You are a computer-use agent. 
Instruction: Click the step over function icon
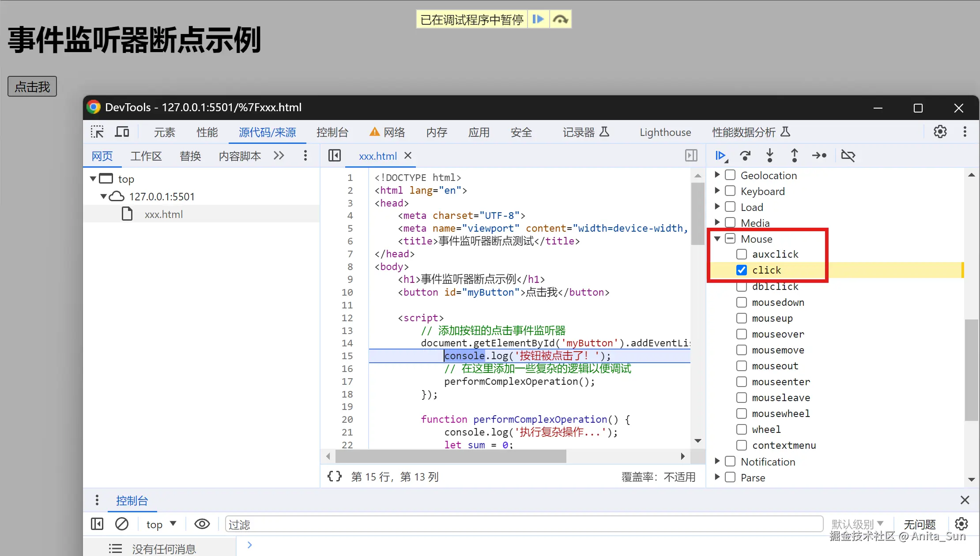click(745, 155)
